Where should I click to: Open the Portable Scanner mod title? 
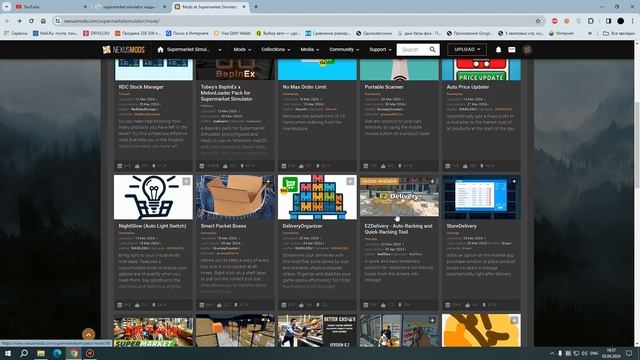click(x=384, y=87)
